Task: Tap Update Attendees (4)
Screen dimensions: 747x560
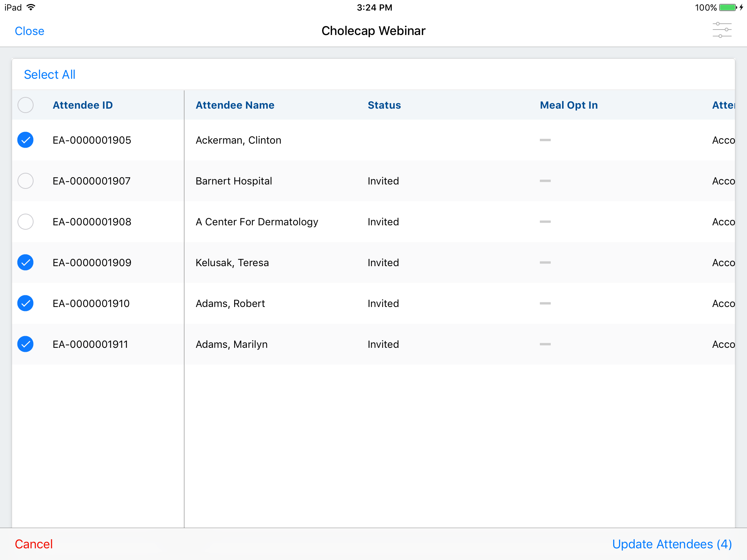Action: 672,544
